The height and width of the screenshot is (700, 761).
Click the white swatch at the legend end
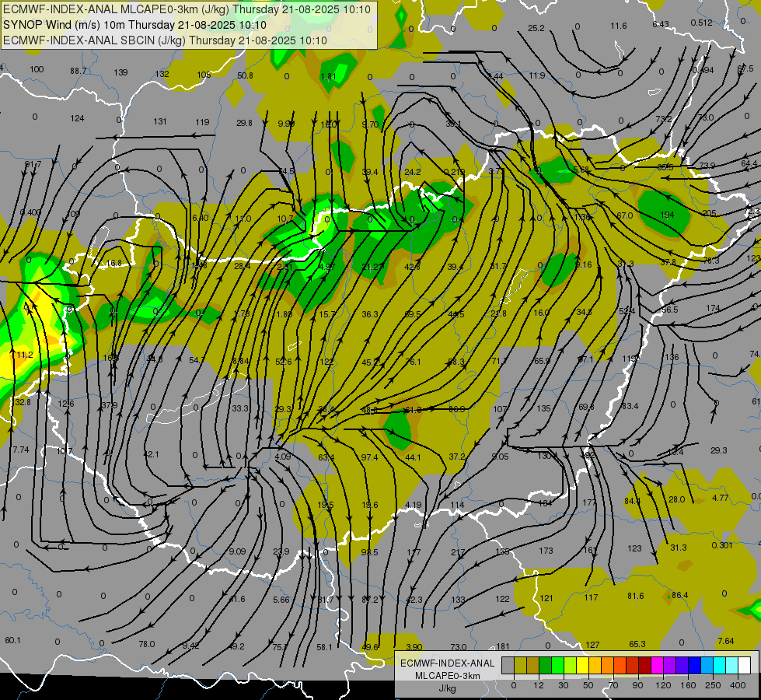click(x=744, y=666)
